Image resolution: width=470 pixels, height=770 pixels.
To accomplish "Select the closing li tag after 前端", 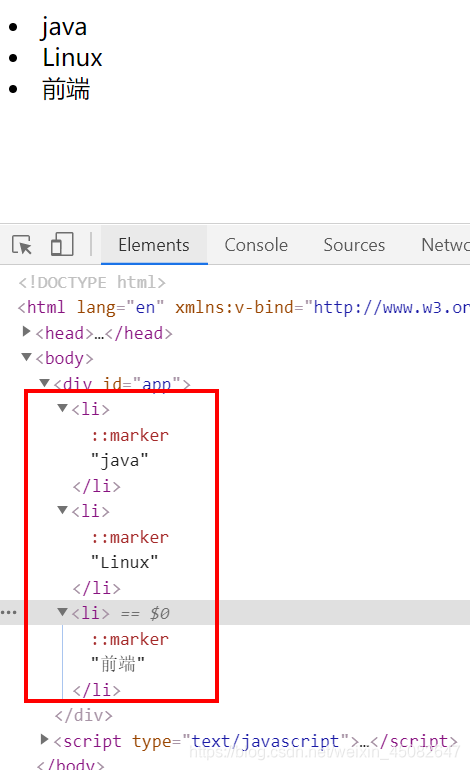I will point(97,690).
